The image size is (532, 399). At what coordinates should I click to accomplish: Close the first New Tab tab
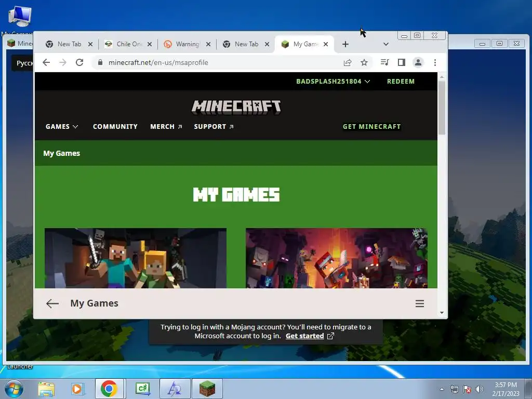click(x=90, y=44)
